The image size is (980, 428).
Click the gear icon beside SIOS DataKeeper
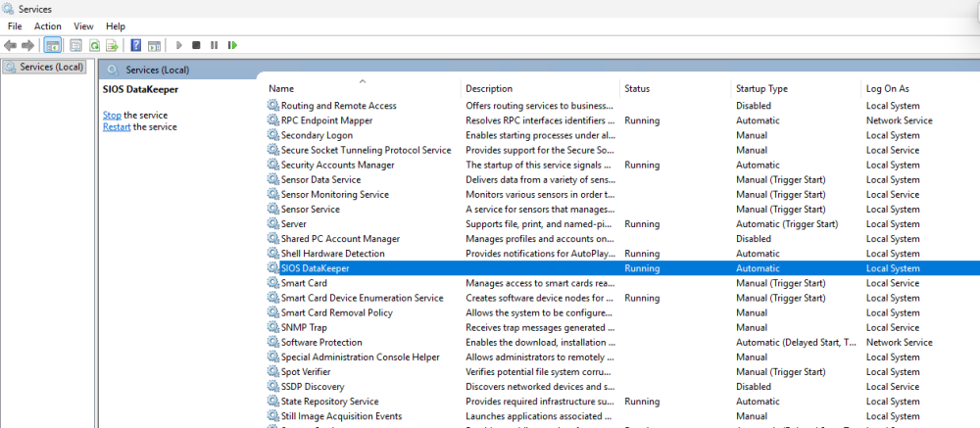tap(273, 268)
